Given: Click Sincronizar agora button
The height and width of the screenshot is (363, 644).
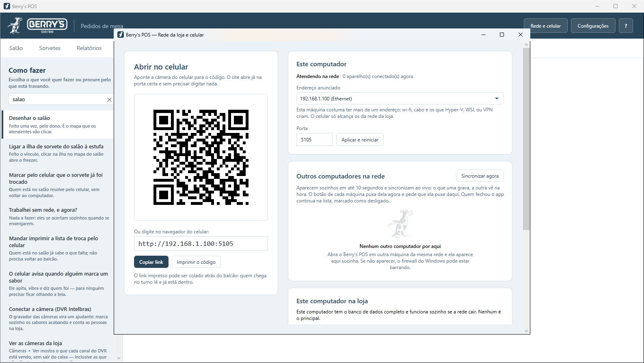Looking at the screenshot, I should tap(480, 176).
